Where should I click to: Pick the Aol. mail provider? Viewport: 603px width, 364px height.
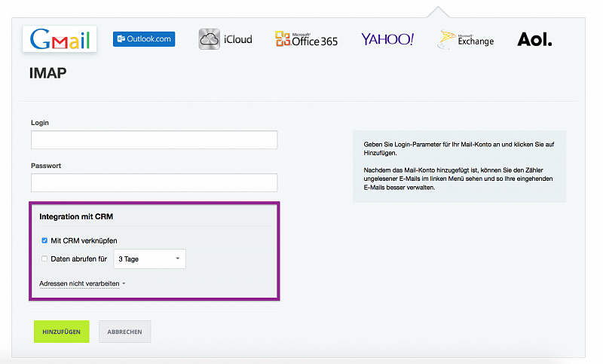coord(534,39)
